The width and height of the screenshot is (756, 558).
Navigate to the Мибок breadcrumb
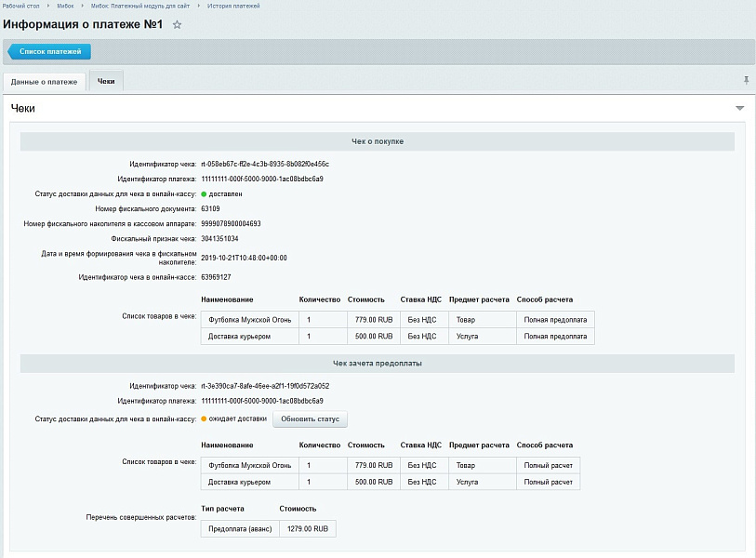(65, 6)
